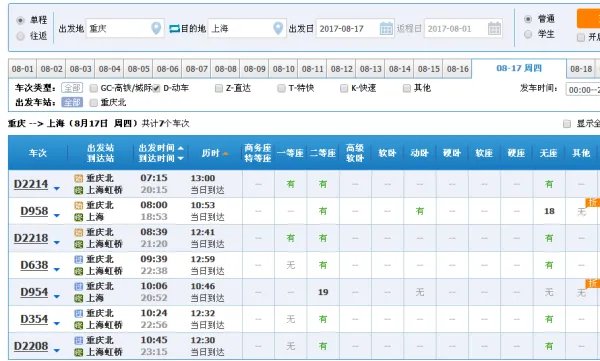Click 有 under 动卧 for D958

420,211
